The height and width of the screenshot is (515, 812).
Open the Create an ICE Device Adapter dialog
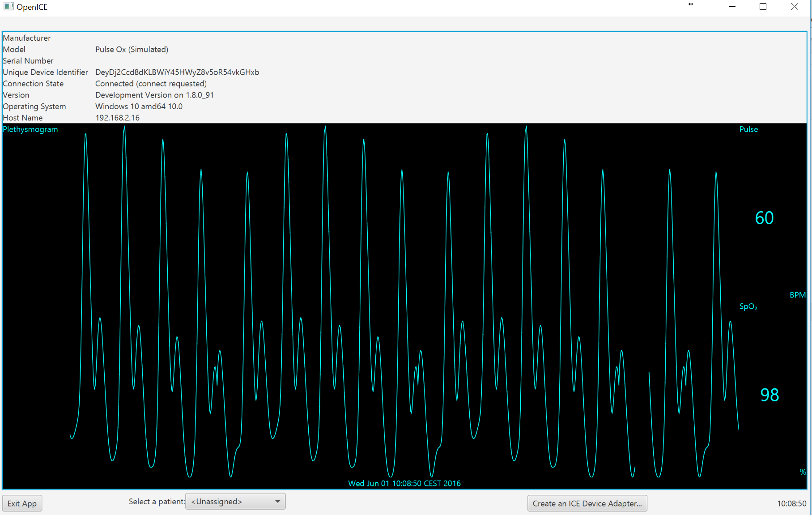[x=587, y=503]
